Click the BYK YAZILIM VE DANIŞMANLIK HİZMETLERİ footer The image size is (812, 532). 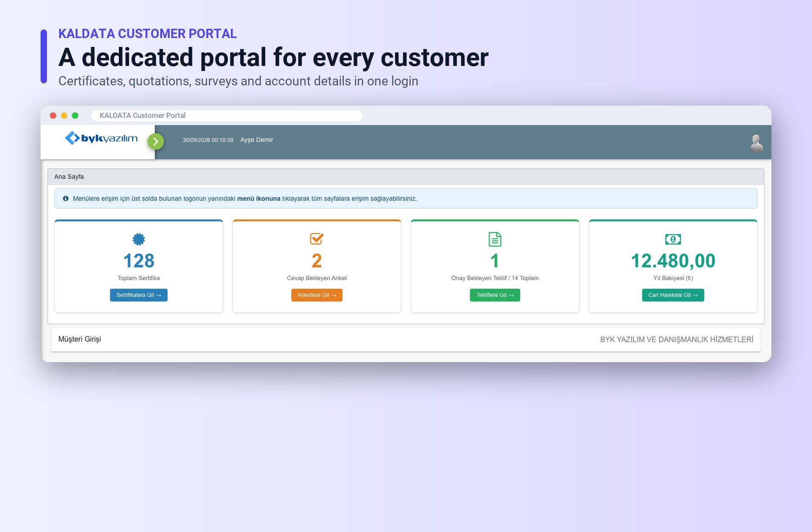coord(677,339)
